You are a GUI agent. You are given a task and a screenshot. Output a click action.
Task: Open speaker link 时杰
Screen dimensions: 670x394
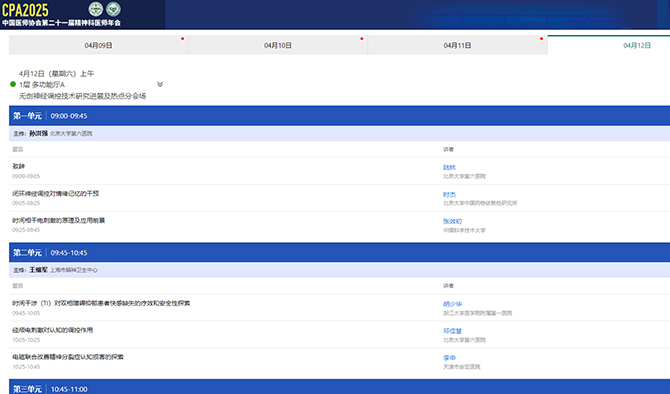pos(449,194)
